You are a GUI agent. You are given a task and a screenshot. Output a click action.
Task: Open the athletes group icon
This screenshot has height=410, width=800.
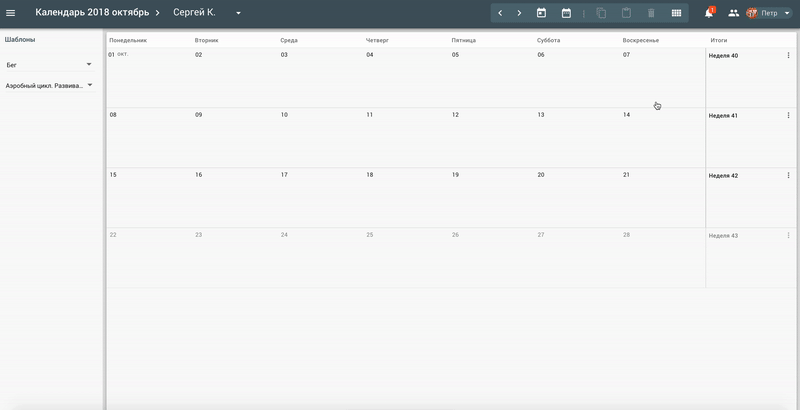click(x=734, y=13)
